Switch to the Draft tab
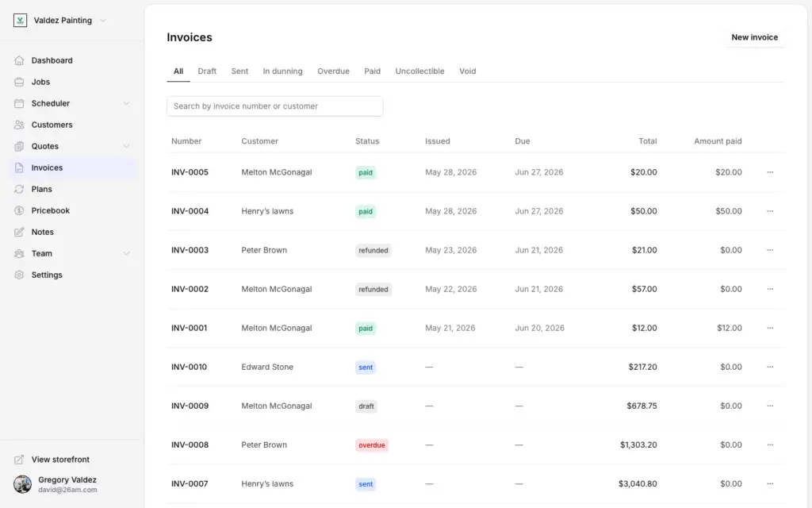Image resolution: width=812 pixels, height=508 pixels. click(207, 71)
